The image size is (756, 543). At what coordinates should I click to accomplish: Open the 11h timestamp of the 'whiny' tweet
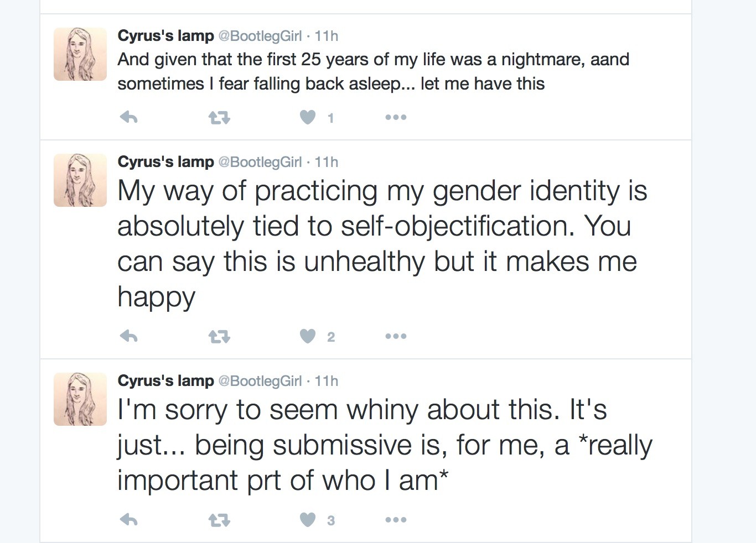click(x=327, y=381)
